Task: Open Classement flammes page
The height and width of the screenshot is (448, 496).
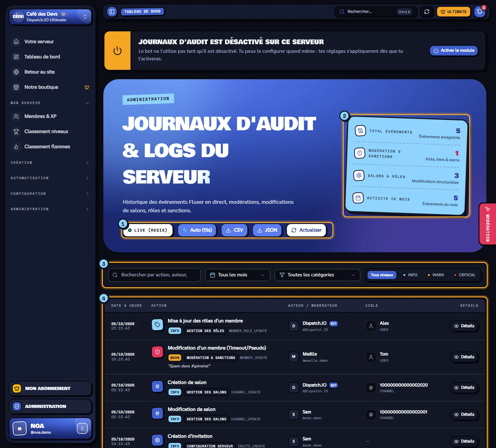Action: (x=51, y=147)
